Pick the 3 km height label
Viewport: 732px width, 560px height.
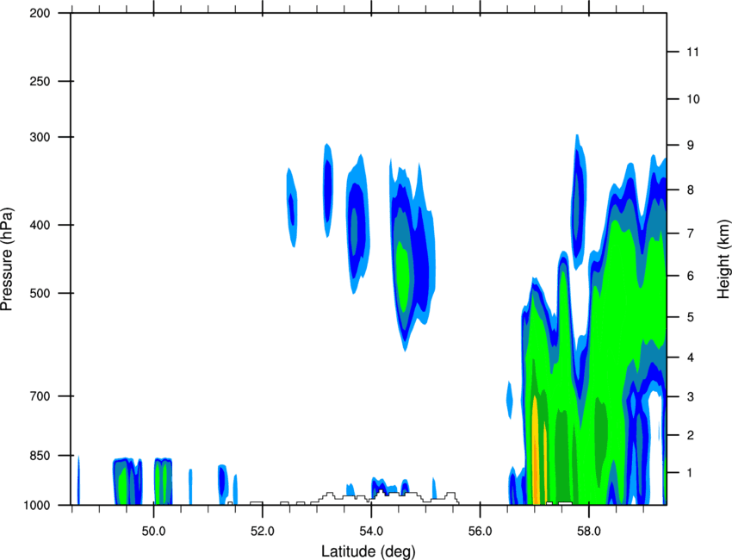(x=691, y=397)
